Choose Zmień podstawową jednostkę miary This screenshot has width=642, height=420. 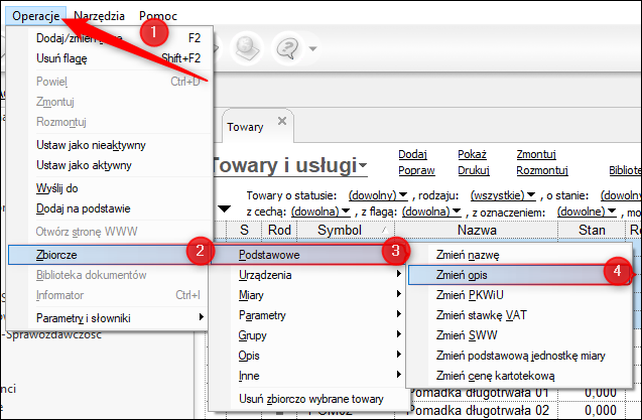pos(519,356)
